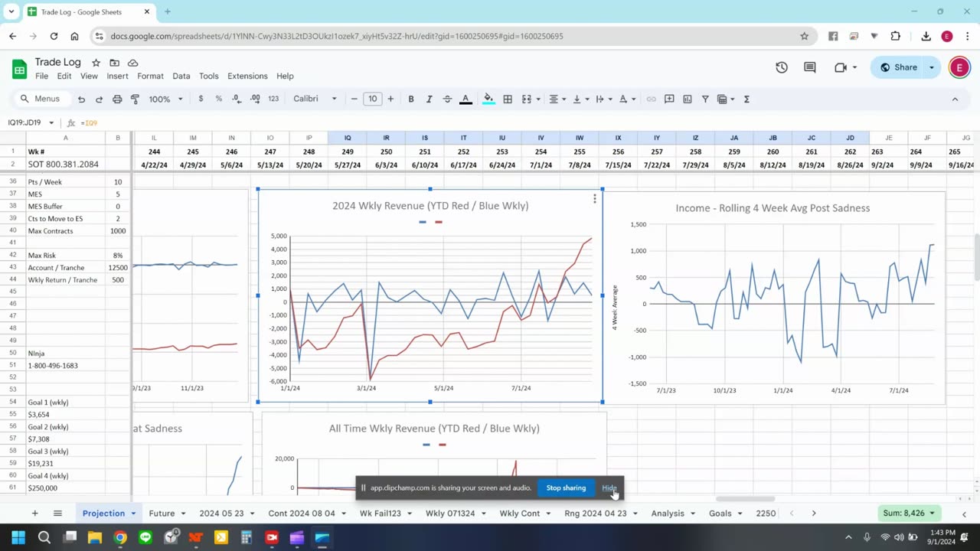The image size is (980, 551).
Task: Star the Trade Log document
Action: [96, 63]
